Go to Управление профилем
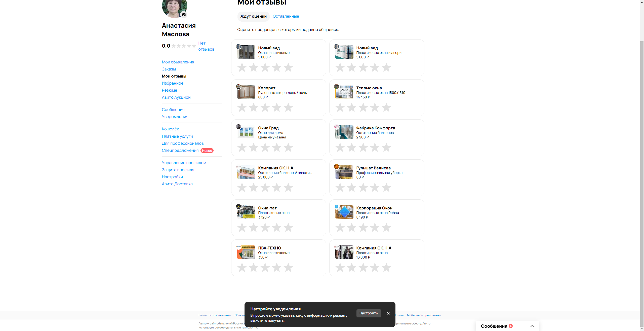The image size is (644, 331). (184, 163)
